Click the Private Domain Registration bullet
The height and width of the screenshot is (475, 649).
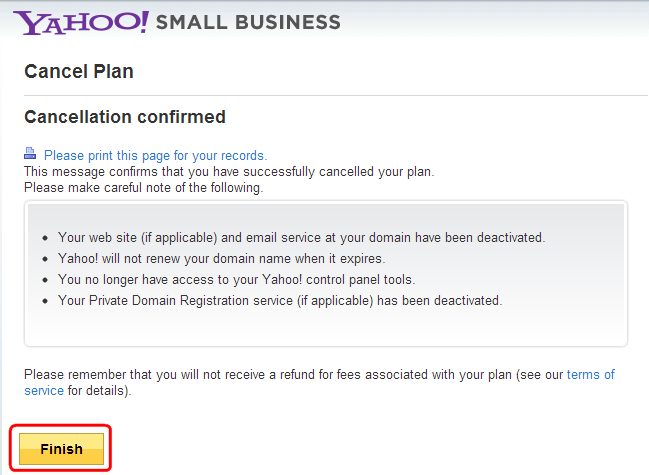point(280,300)
